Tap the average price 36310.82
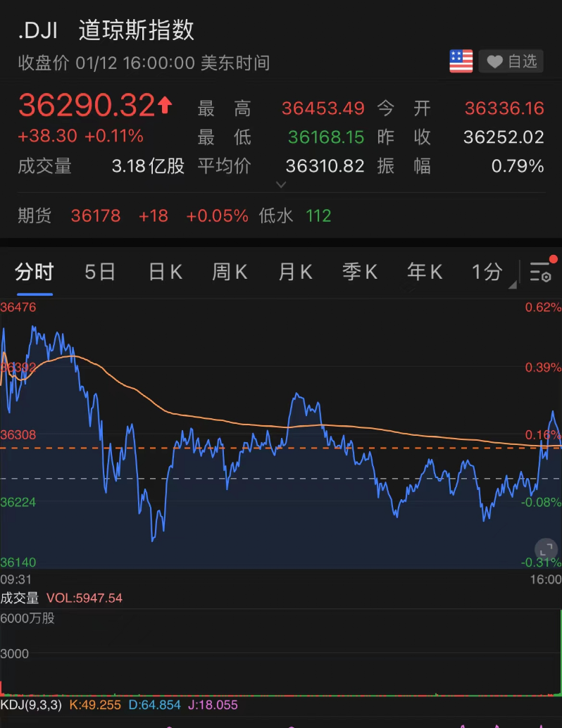 coord(325,166)
